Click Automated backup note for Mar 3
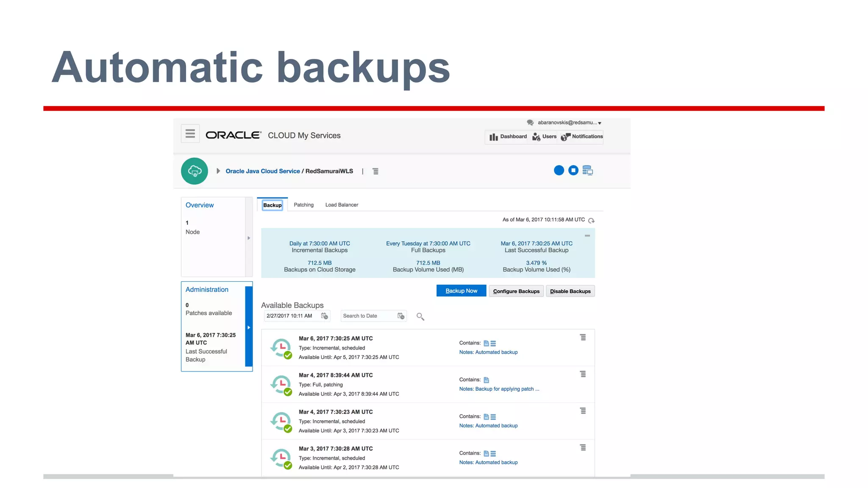The image size is (868, 488). point(488,463)
